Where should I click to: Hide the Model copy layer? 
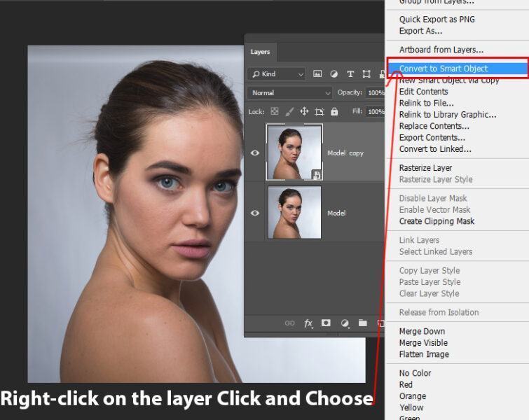255,153
